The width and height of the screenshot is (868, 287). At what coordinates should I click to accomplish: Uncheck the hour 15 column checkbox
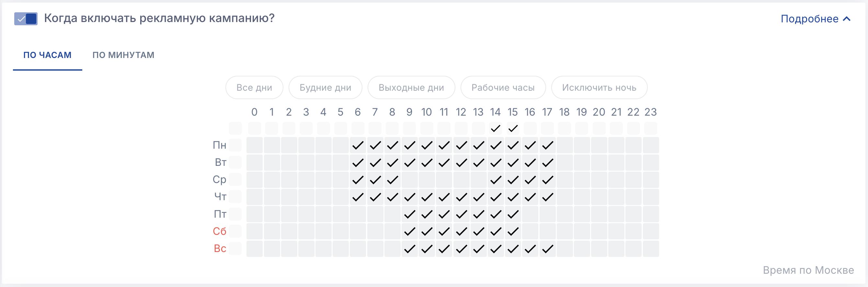click(513, 128)
